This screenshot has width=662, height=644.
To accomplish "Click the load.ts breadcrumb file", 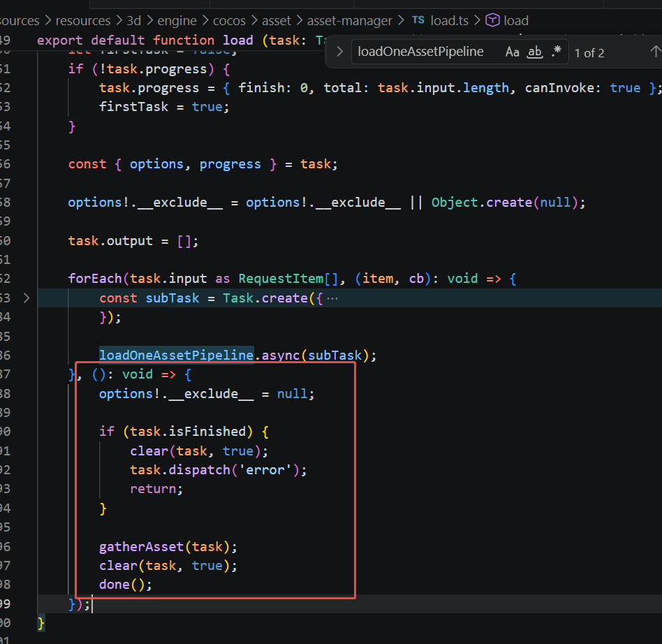I will click(449, 21).
